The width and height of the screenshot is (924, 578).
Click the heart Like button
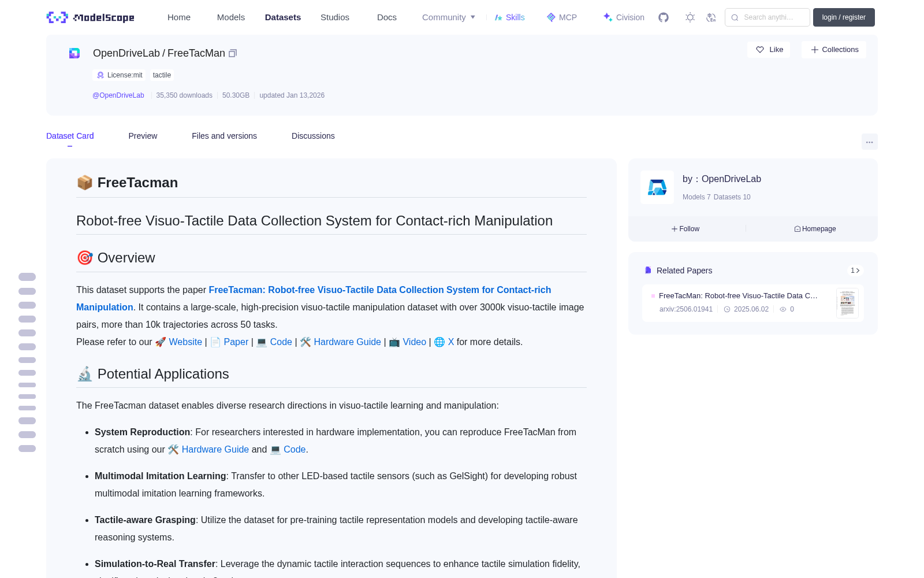point(769,50)
